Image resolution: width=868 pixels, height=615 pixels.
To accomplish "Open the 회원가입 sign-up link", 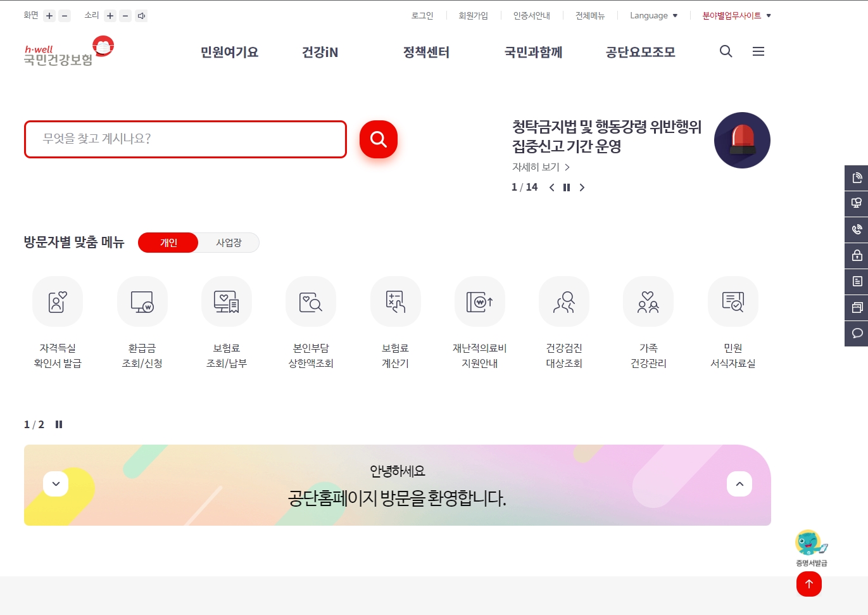I will coord(474,16).
